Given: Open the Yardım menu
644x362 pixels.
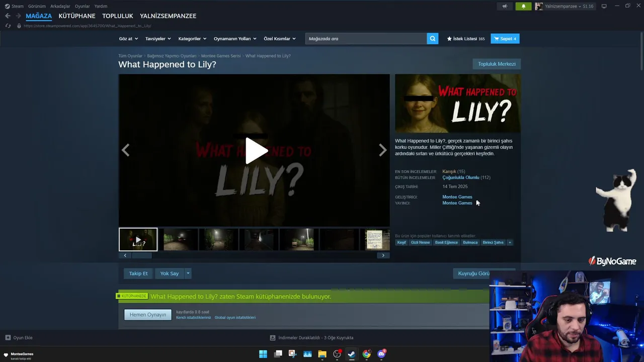Looking at the screenshot, I should [x=101, y=6].
